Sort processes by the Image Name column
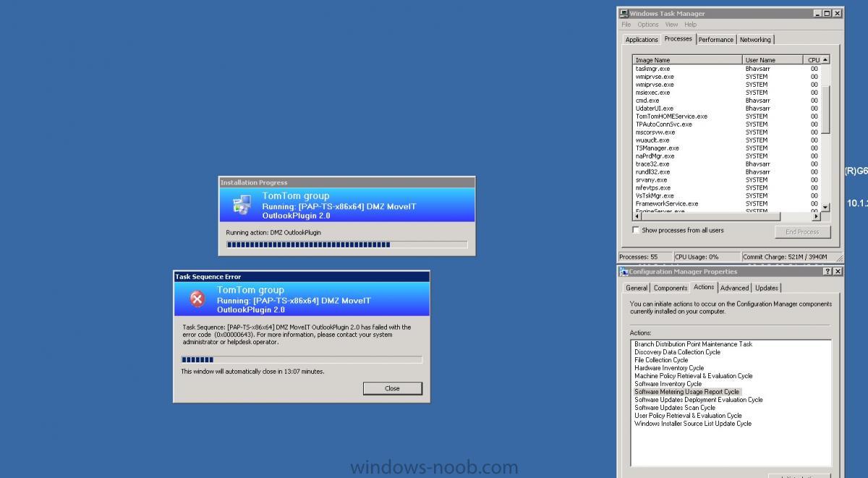Image resolution: width=868 pixels, height=478 pixels. click(x=687, y=59)
